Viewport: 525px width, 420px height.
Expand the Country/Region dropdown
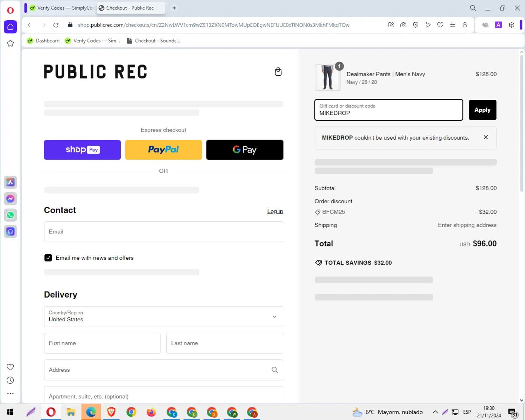(x=163, y=317)
